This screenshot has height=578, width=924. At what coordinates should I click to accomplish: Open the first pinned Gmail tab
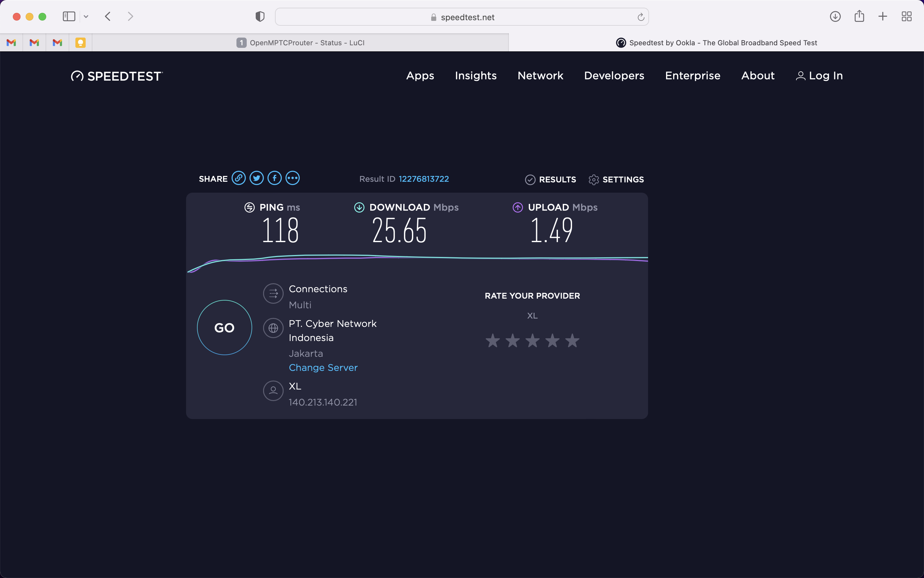pyautogui.click(x=12, y=42)
